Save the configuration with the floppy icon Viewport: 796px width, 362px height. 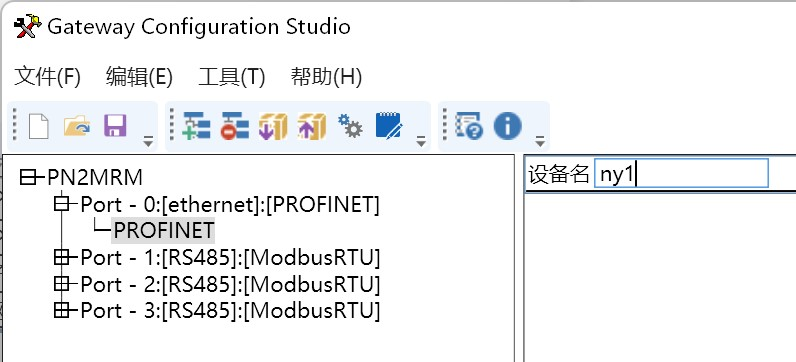(x=115, y=126)
